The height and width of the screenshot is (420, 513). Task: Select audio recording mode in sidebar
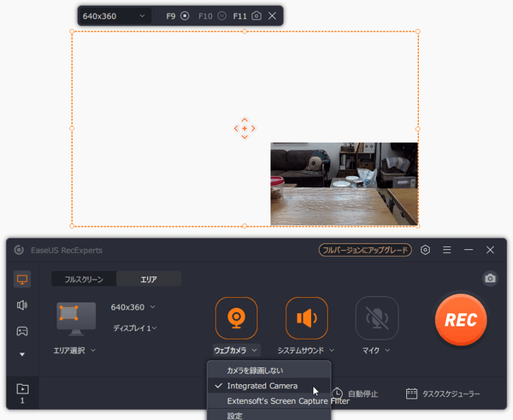pos(22,305)
